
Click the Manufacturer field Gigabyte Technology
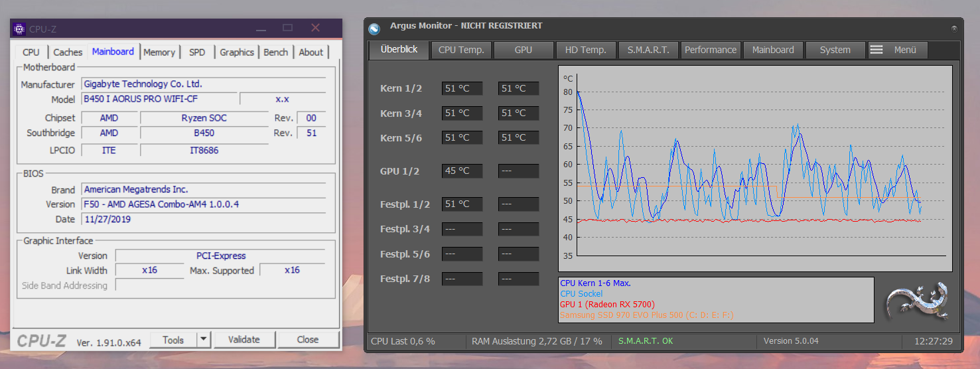[x=203, y=84]
